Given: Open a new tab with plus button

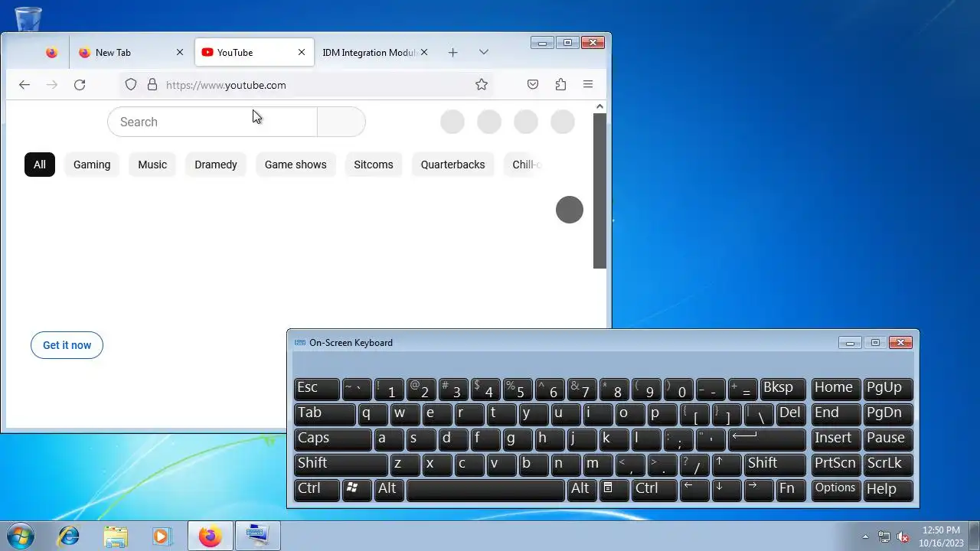Looking at the screenshot, I should tap(453, 52).
